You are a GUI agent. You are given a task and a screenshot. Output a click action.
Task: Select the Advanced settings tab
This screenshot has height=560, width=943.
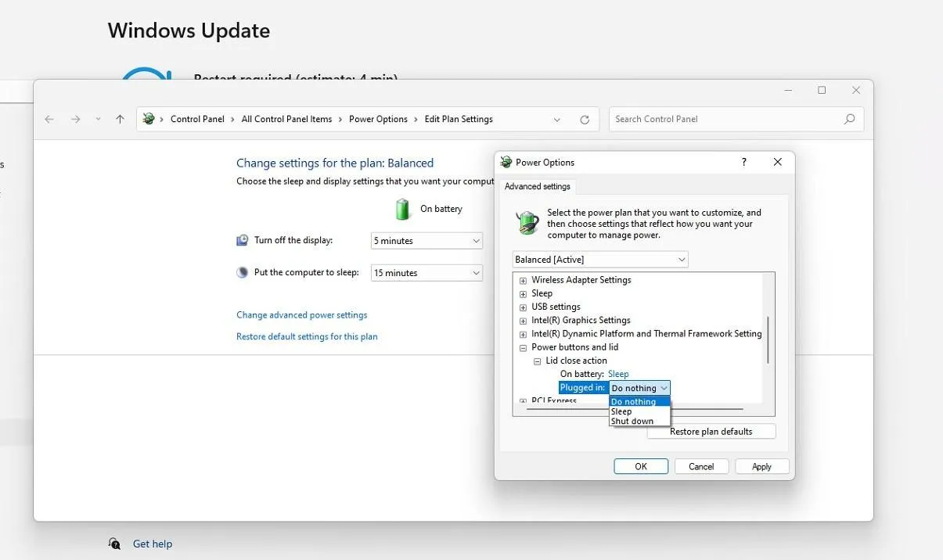(x=537, y=186)
